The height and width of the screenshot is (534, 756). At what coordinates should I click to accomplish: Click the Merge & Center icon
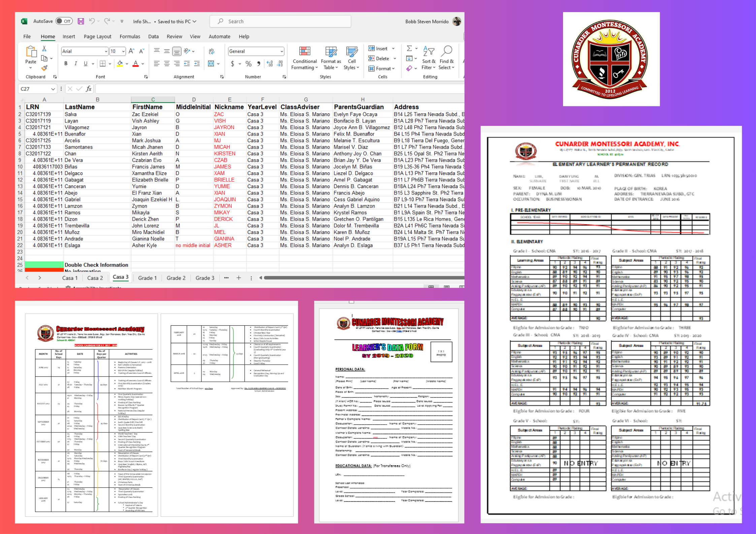[211, 64]
